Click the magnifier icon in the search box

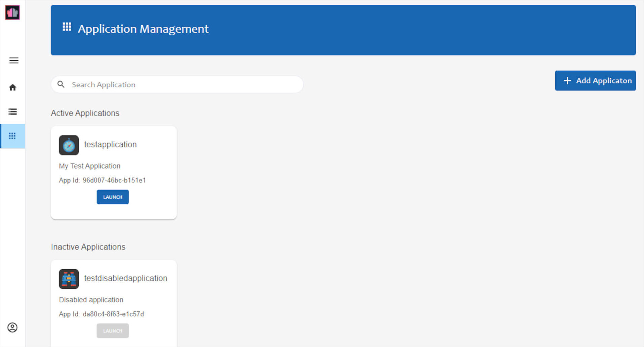click(61, 84)
